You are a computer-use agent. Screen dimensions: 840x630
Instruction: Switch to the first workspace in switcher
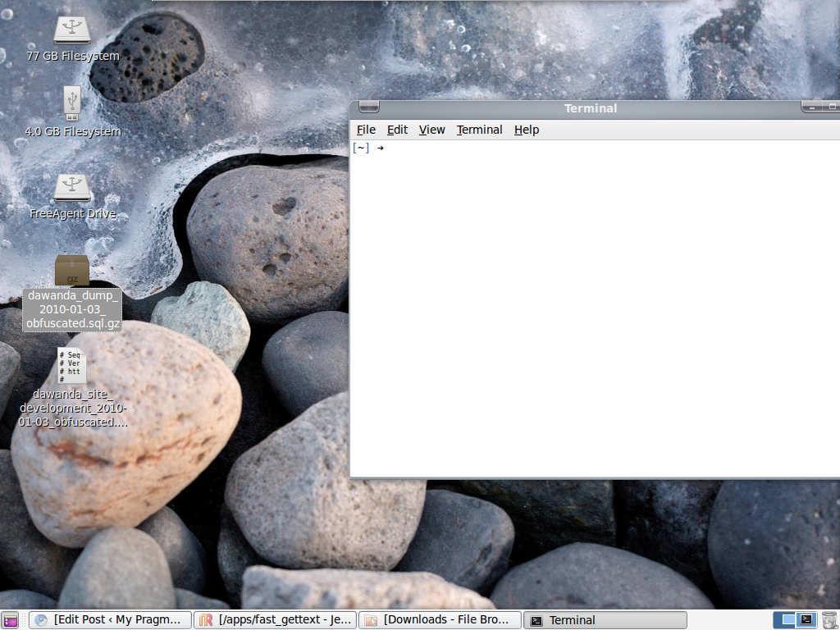(x=786, y=619)
